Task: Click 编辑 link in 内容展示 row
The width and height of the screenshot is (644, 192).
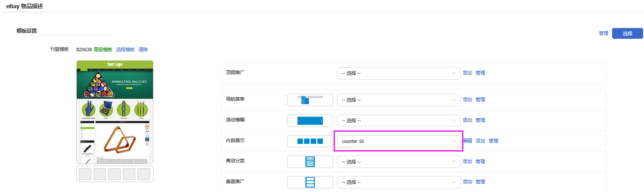Action: pyautogui.click(x=467, y=141)
